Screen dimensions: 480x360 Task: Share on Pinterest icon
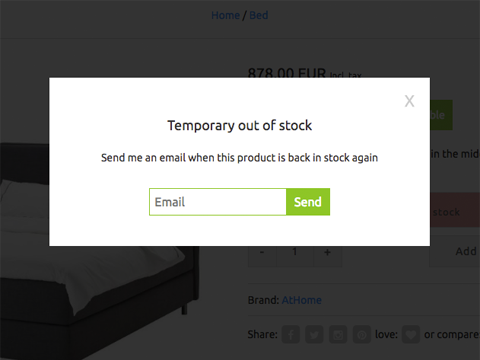click(x=362, y=334)
